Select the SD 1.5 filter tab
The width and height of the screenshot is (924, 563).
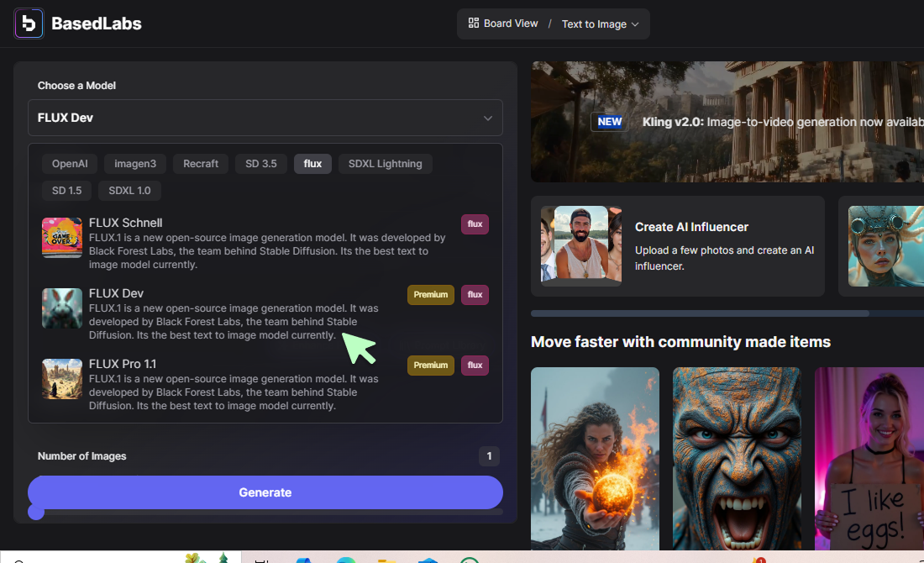pyautogui.click(x=66, y=191)
